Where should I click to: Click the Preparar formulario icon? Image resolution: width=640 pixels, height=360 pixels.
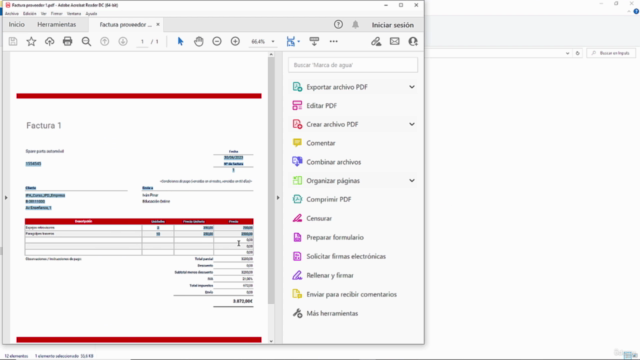tap(297, 237)
